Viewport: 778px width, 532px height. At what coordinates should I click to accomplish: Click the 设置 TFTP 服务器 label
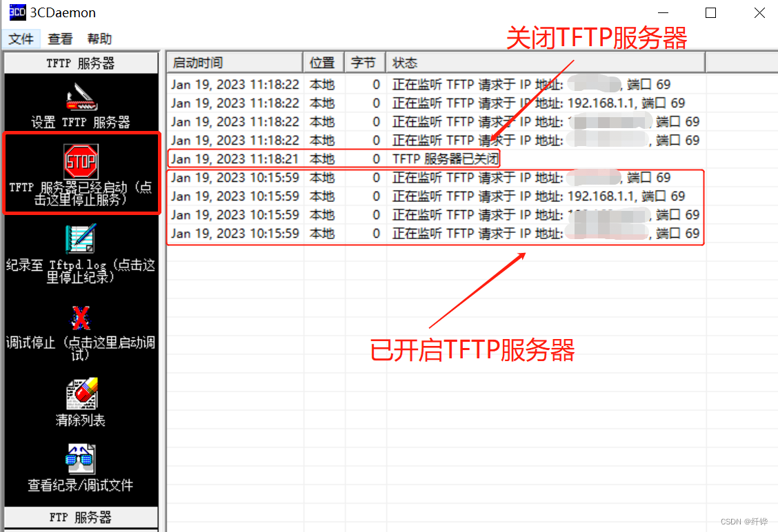81,122
